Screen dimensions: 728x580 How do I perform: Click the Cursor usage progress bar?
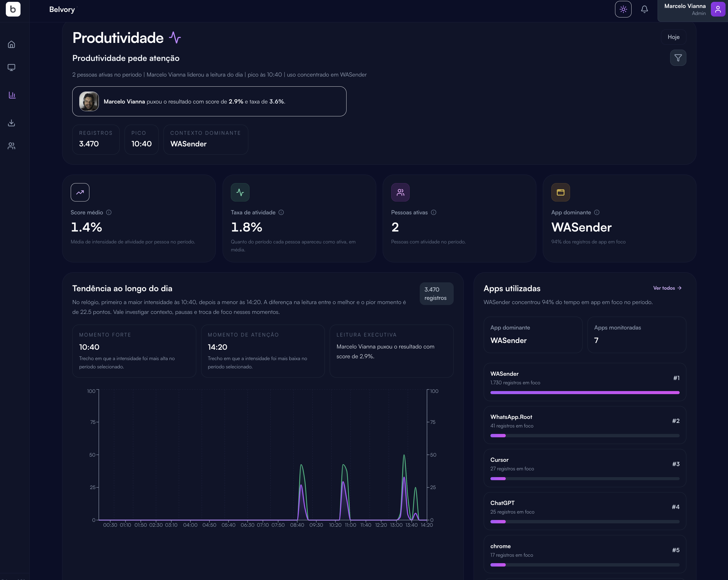(585, 479)
